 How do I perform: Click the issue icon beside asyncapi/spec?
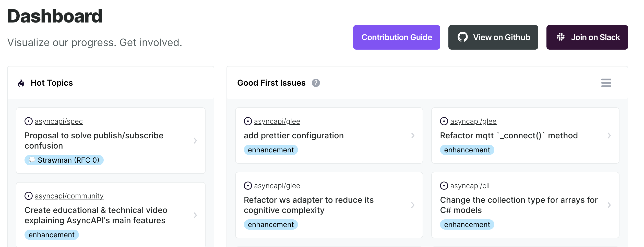[29, 121]
